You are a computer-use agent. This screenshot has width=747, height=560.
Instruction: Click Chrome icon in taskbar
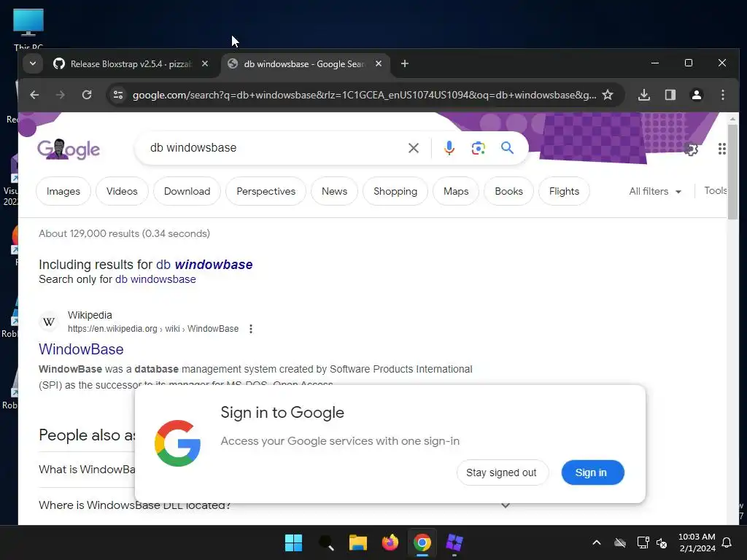click(422, 542)
